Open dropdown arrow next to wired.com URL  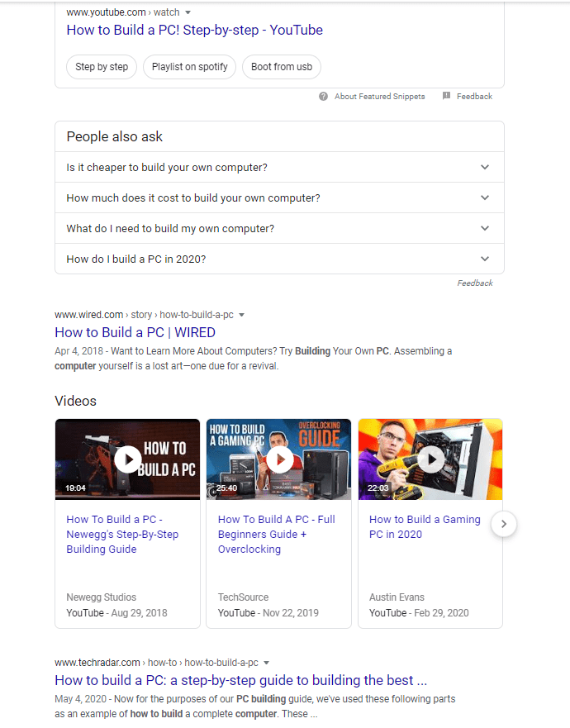pyautogui.click(x=241, y=315)
